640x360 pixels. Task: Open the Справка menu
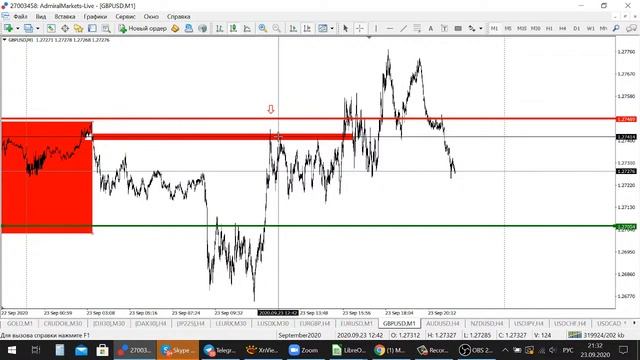tap(178, 17)
